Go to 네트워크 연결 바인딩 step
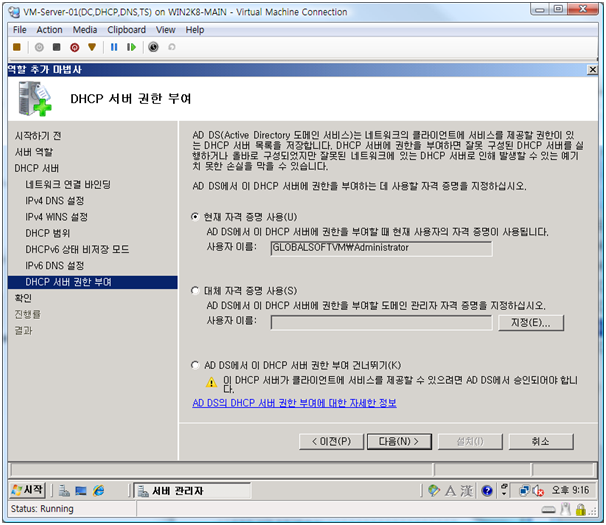Screen dimensions: 606x525 pos(68,184)
